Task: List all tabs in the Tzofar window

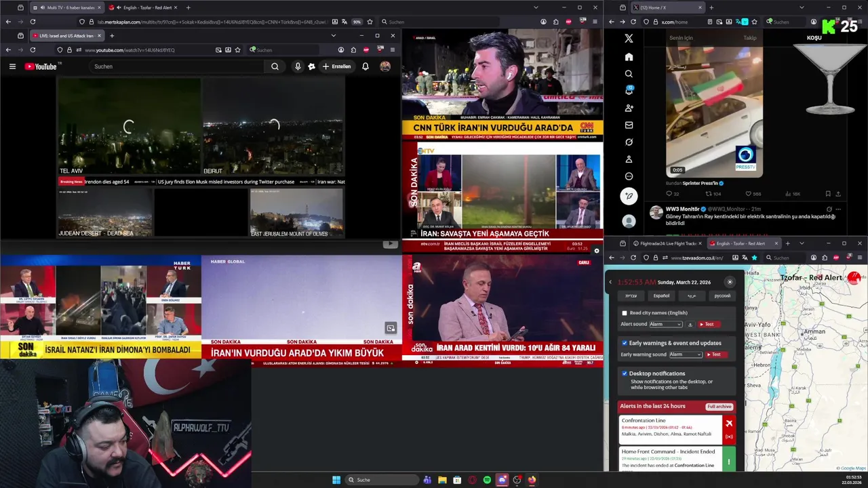Action: tap(802, 243)
